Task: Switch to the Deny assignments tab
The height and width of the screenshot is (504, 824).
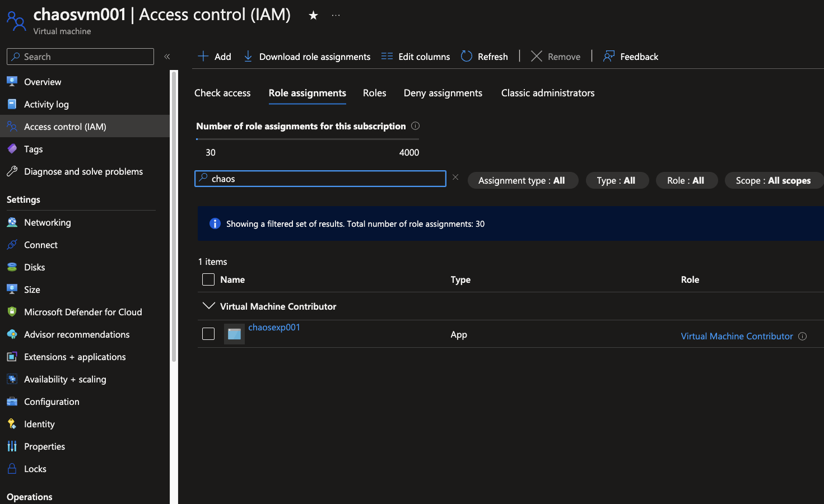Action: click(443, 93)
